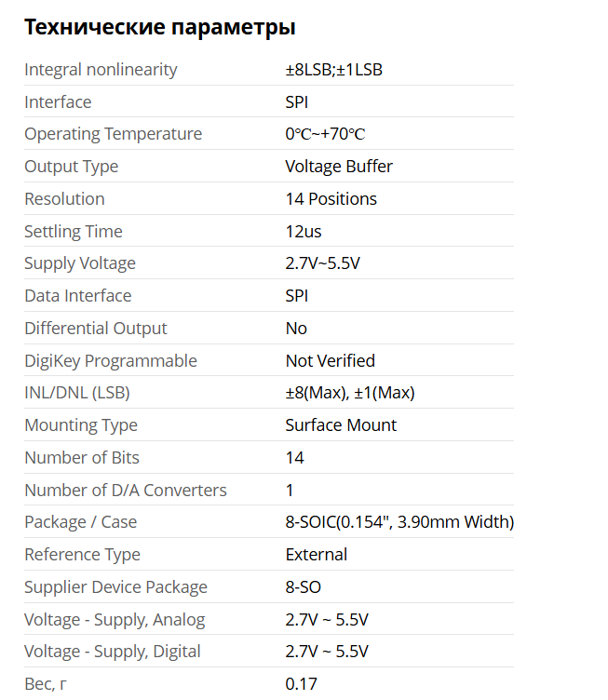Select the "Surface Mount" mounting type value
Screen dimensions: 608x700
(x=341, y=425)
